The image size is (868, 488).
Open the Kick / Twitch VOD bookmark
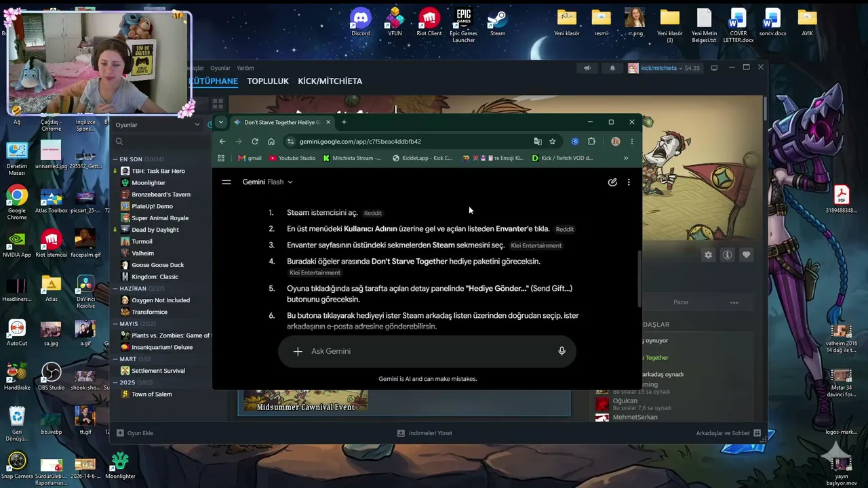point(562,158)
